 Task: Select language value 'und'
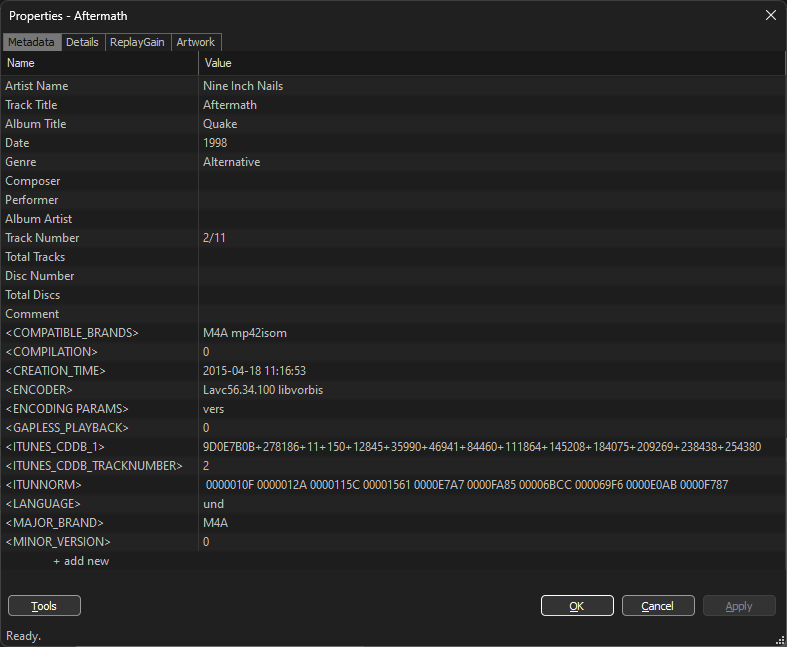click(213, 504)
